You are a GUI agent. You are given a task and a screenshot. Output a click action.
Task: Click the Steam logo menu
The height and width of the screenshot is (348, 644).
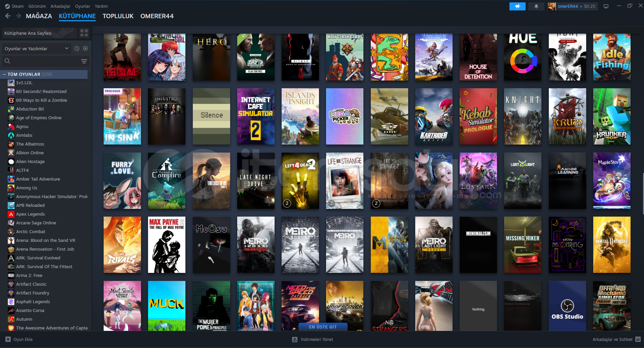(x=7, y=6)
